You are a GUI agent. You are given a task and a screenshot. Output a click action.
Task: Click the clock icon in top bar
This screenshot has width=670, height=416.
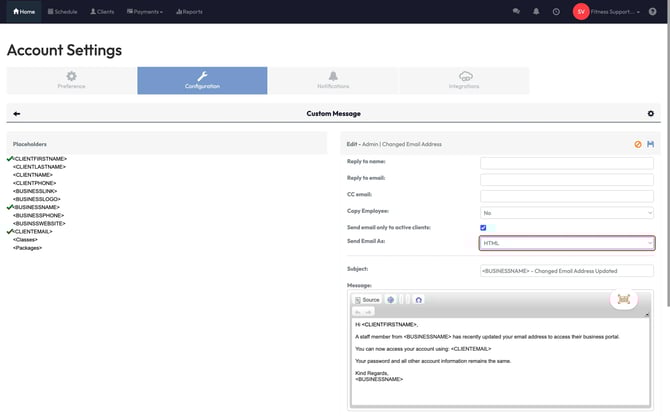point(556,12)
